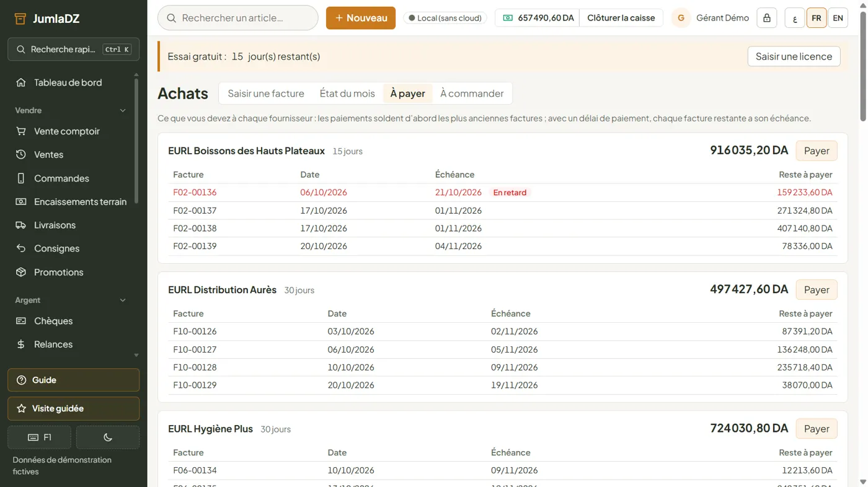Select overdue invoice F02-00136
868x487 pixels.
(x=503, y=193)
